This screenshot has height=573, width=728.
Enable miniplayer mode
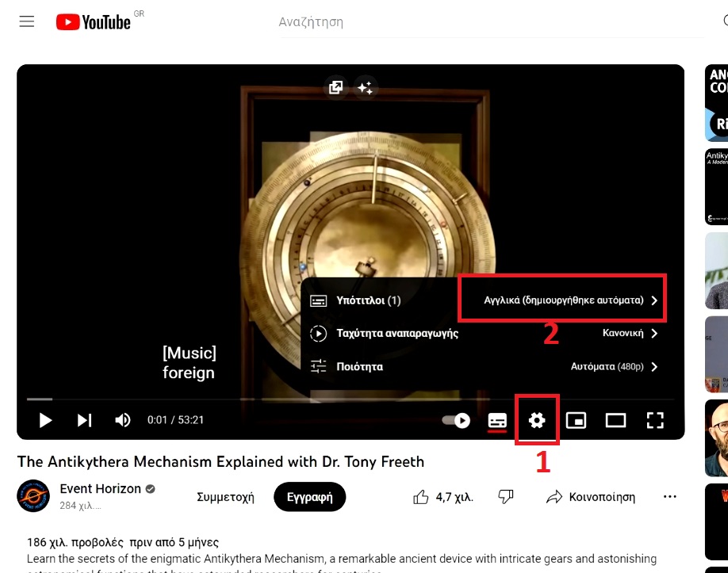point(576,420)
